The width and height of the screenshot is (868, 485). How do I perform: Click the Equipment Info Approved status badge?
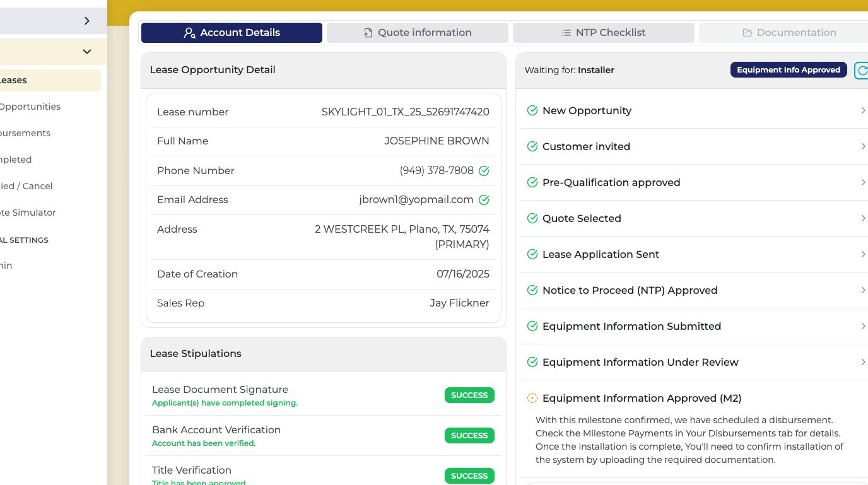tap(789, 70)
